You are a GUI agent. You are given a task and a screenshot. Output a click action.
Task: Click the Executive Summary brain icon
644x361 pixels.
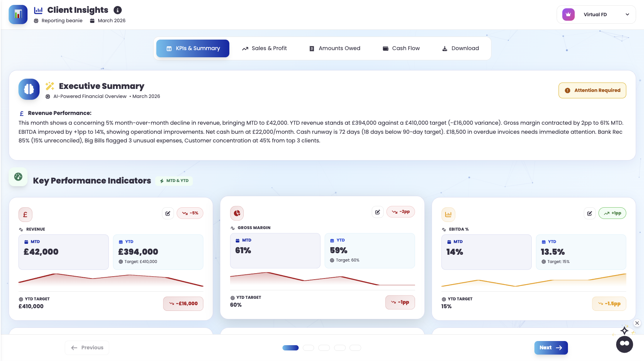pyautogui.click(x=29, y=89)
